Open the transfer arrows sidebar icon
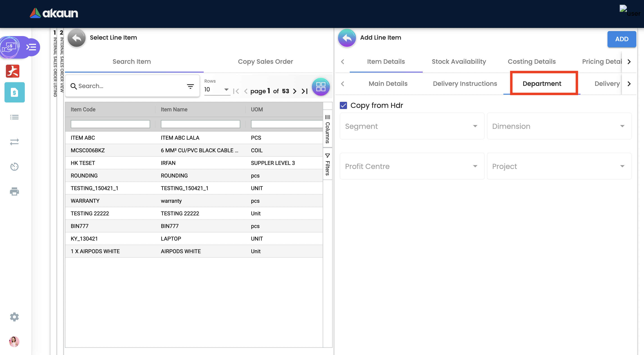 click(14, 142)
